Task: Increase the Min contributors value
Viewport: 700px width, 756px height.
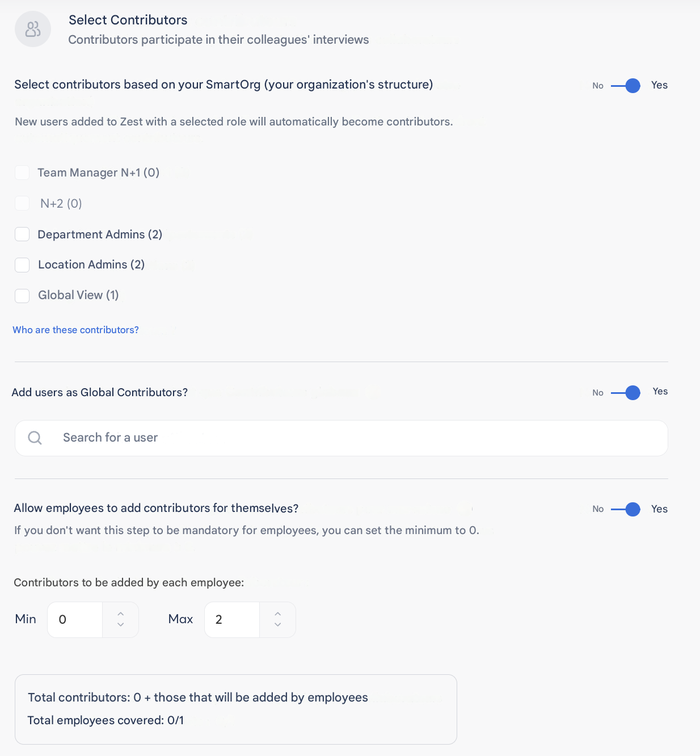Action: [x=120, y=614]
